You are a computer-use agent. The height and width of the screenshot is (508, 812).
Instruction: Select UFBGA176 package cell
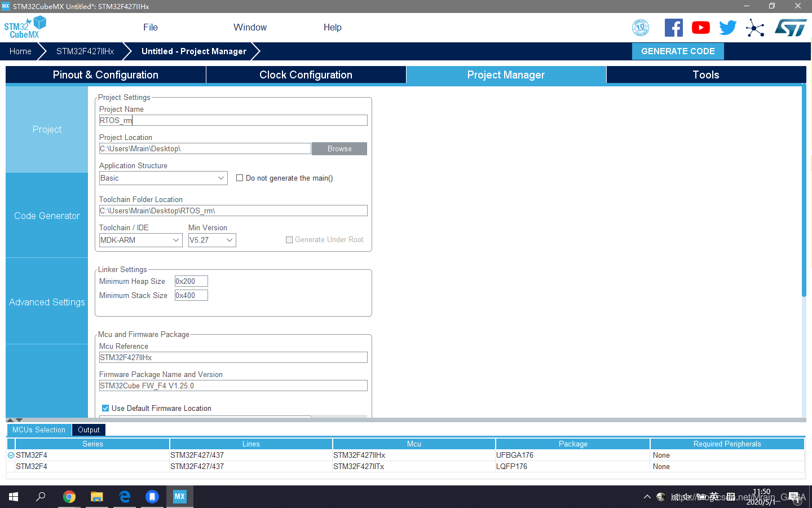tap(573, 455)
